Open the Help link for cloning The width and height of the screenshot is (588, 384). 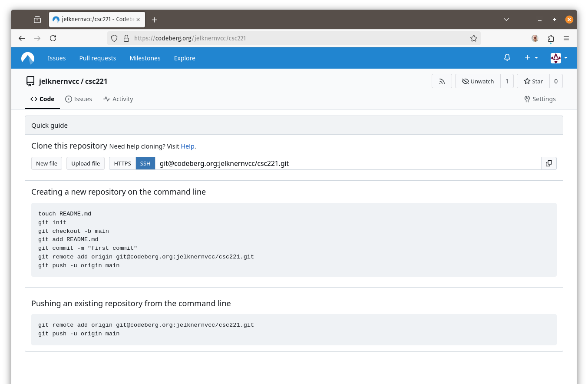point(188,146)
